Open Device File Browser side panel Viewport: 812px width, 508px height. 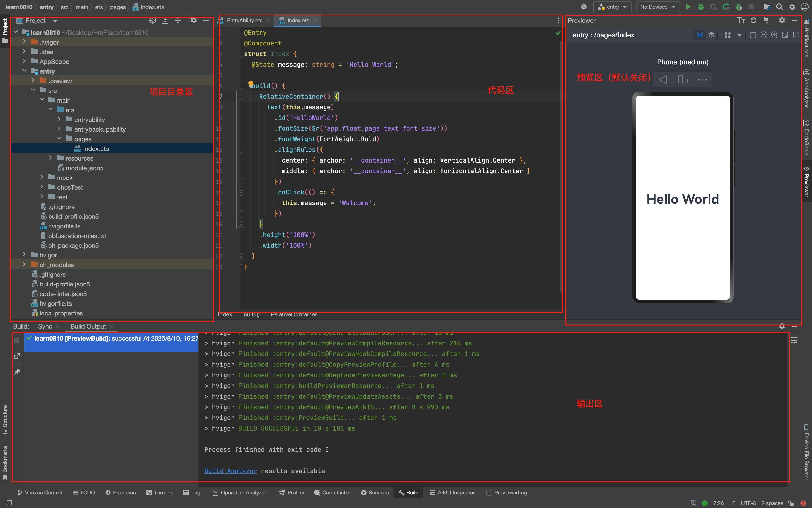pos(806,453)
